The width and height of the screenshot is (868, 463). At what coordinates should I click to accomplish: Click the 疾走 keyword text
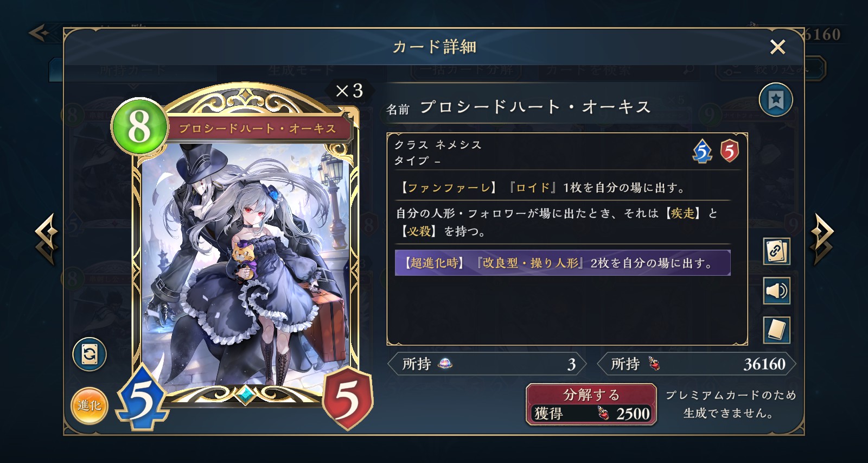pos(682,213)
